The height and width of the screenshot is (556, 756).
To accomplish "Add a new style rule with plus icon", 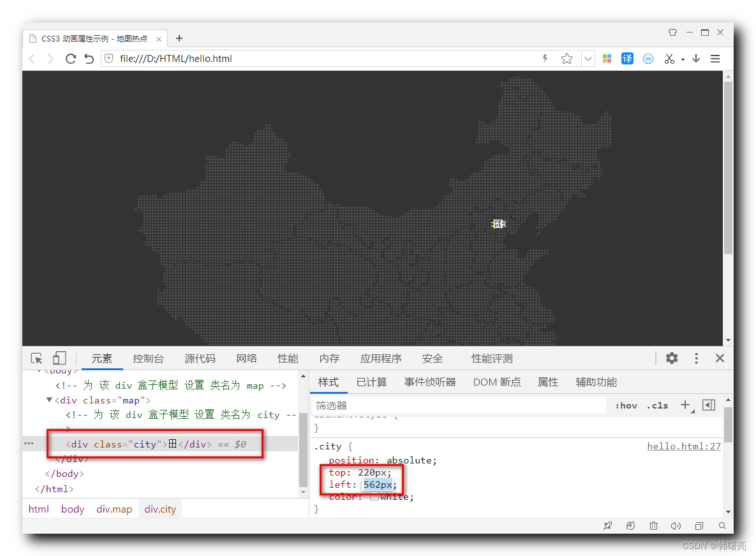I will [685, 405].
